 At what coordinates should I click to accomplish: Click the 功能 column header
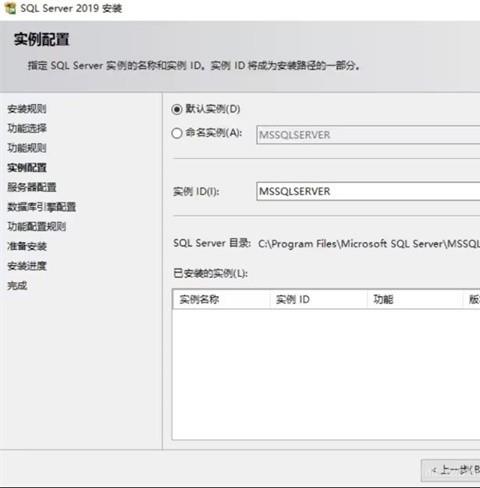[x=416, y=299]
